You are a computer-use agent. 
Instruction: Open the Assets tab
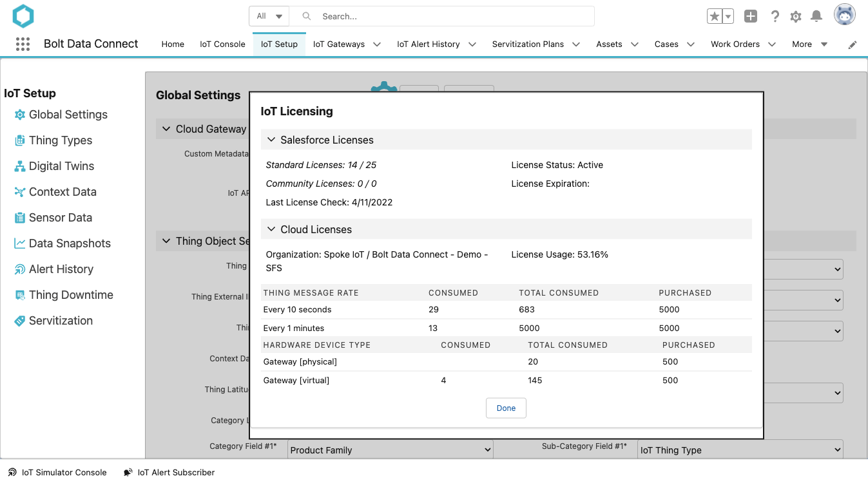609,44
